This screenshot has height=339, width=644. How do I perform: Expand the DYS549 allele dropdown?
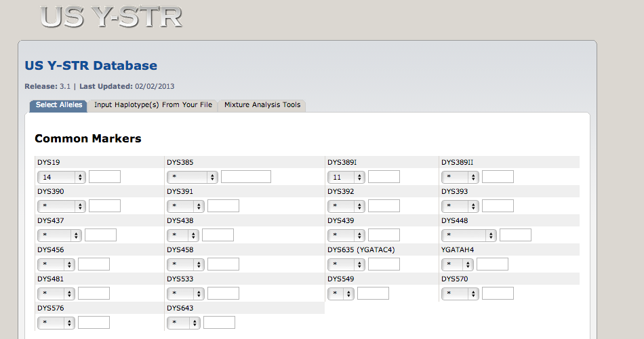[x=340, y=294]
